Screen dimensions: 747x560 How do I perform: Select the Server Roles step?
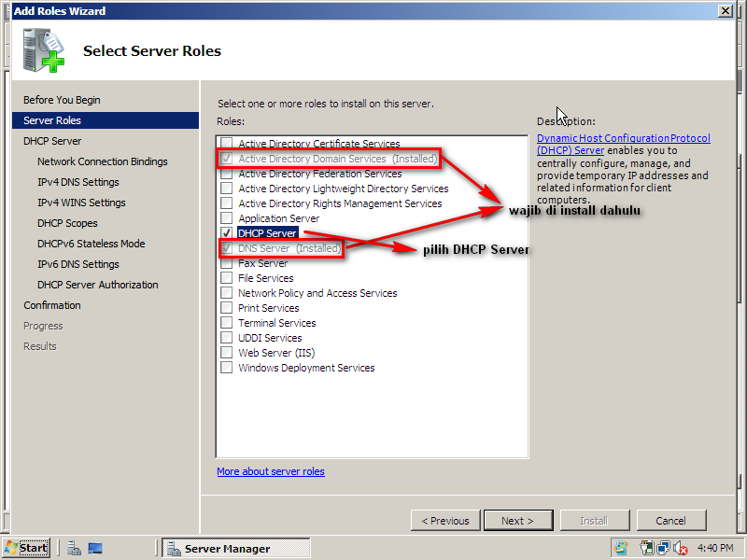click(x=106, y=120)
